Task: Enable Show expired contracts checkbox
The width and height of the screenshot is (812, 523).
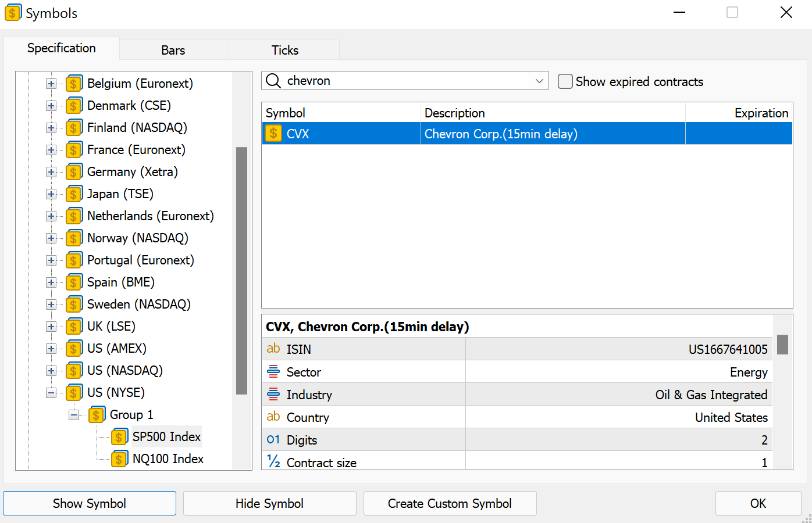Action: 565,81
